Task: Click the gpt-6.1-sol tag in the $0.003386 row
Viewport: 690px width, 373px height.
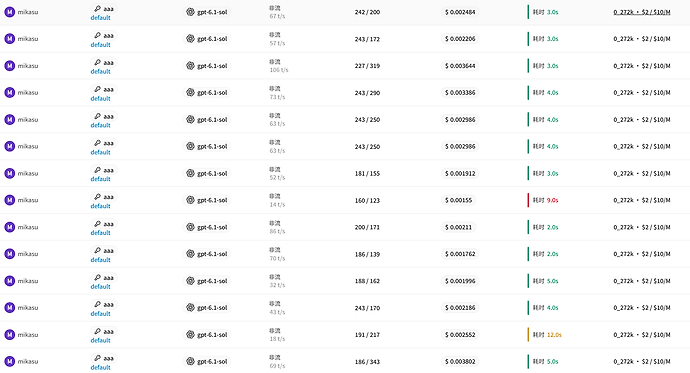Action: (x=207, y=93)
